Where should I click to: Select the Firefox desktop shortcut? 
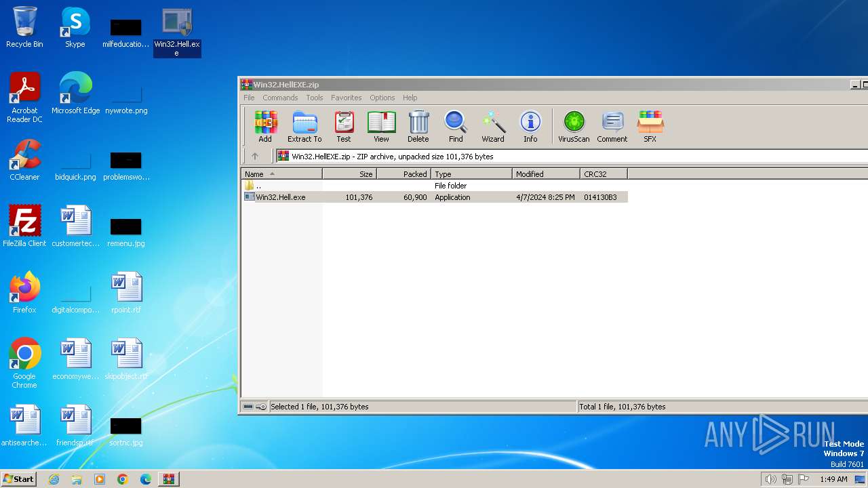(24, 293)
